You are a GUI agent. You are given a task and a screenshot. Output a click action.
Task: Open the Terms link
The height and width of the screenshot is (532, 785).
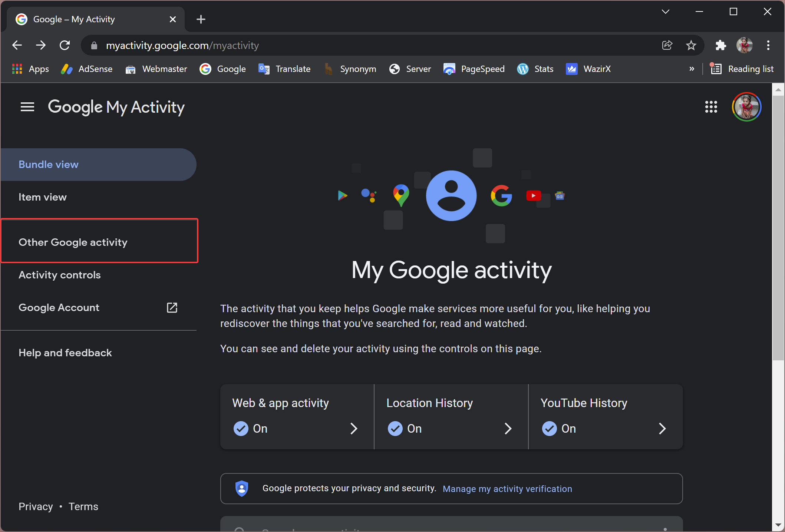pos(83,507)
